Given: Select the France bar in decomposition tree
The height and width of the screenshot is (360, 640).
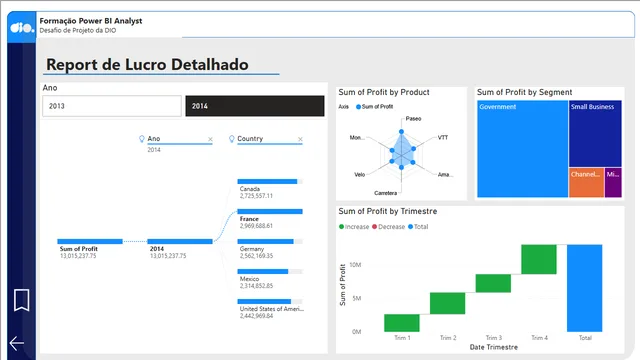Looking at the screenshot, I should point(270,211).
